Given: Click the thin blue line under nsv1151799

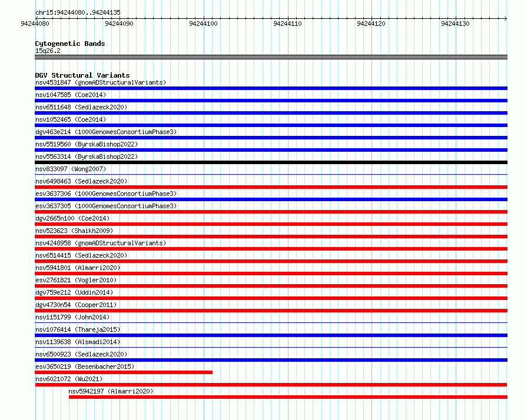Looking at the screenshot, I should coord(271,322).
